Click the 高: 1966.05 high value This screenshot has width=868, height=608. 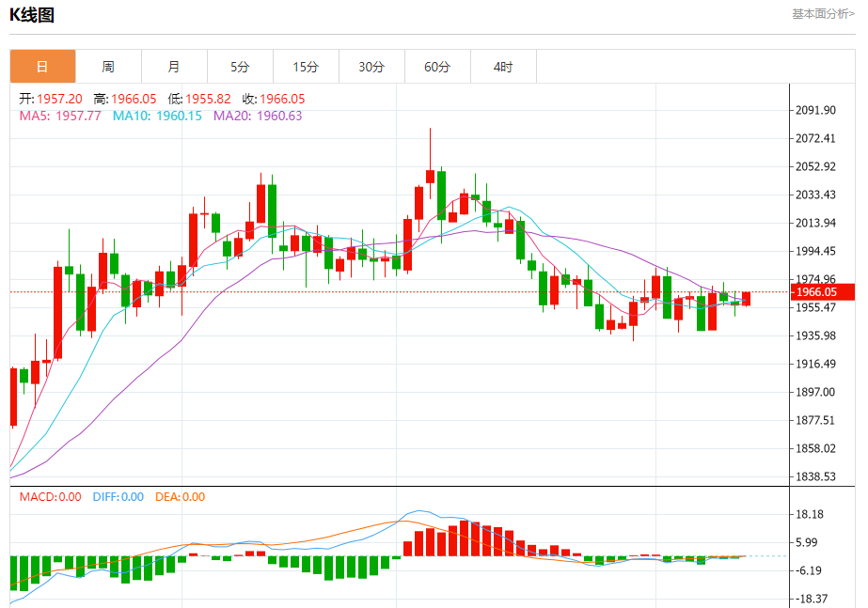[x=125, y=99]
